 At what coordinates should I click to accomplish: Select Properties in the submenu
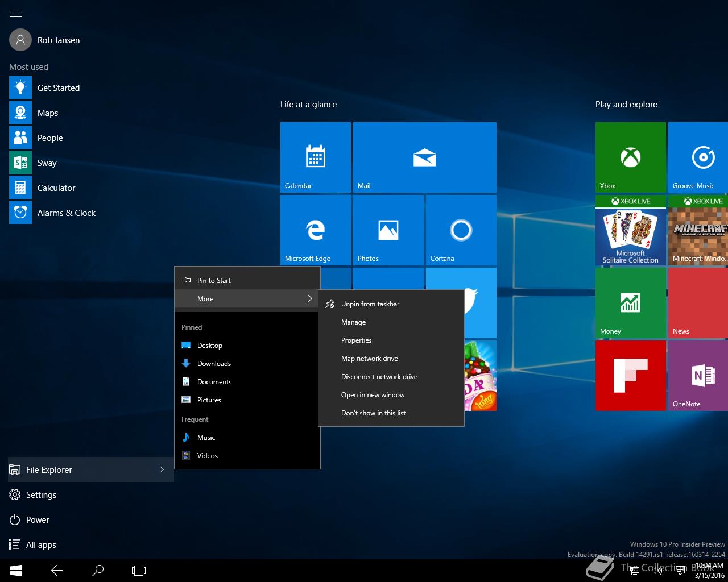(391, 340)
